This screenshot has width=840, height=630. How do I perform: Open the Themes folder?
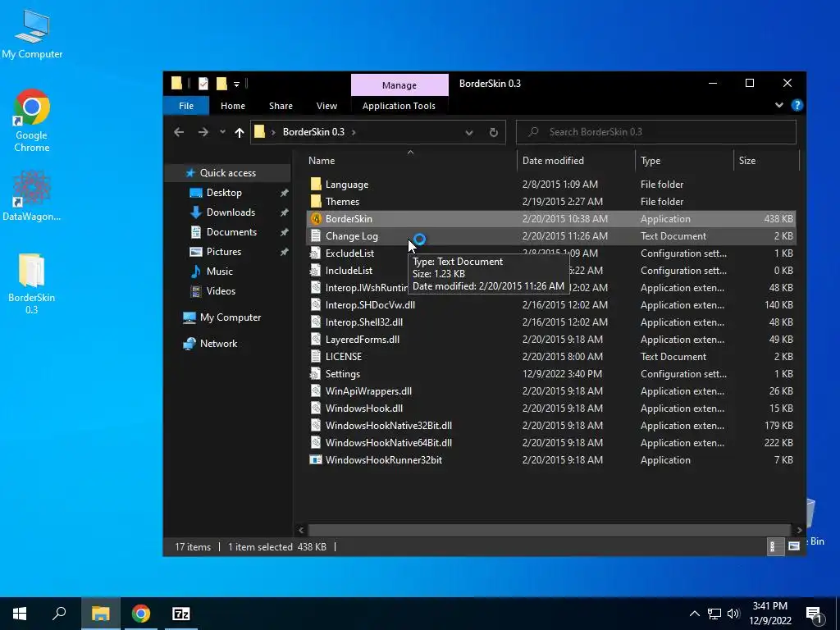[550, 202]
